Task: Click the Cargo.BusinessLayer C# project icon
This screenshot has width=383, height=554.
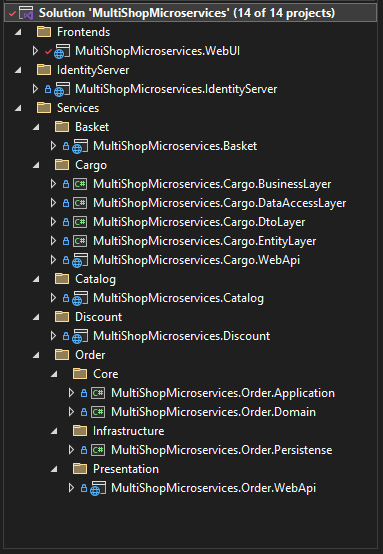Action: click(80, 184)
